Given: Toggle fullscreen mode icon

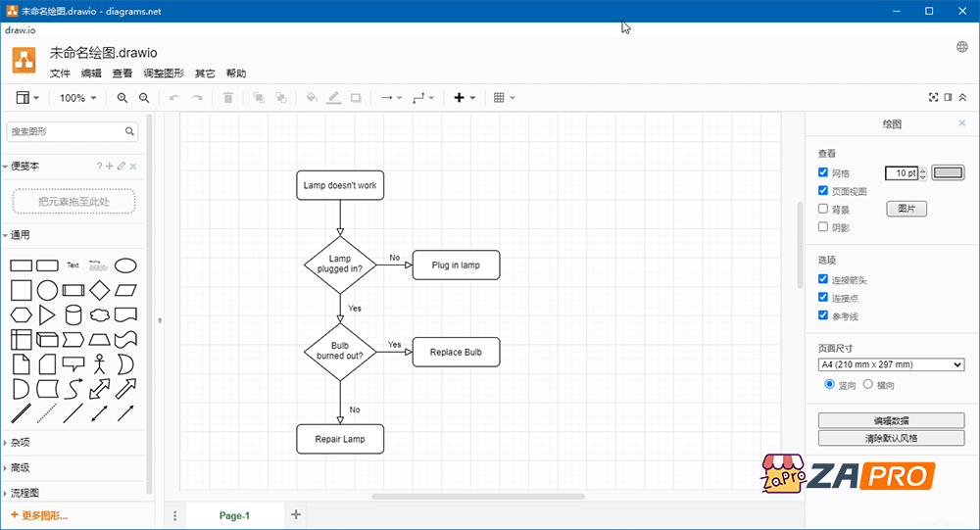Looking at the screenshot, I should coord(933,98).
